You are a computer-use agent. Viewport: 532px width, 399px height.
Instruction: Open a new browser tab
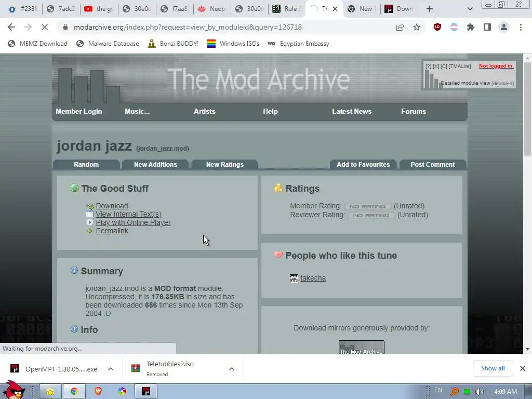[x=430, y=9]
